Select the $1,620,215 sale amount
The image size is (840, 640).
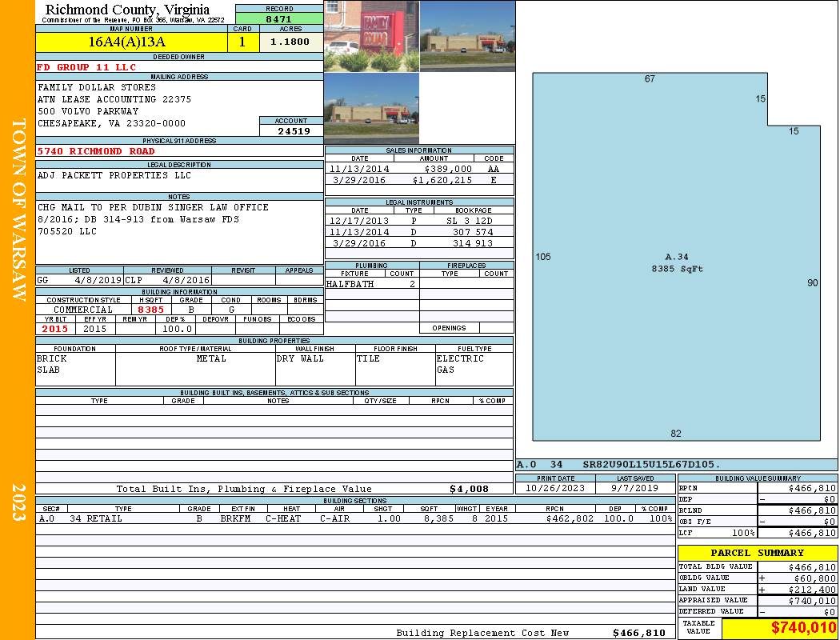[x=442, y=181]
